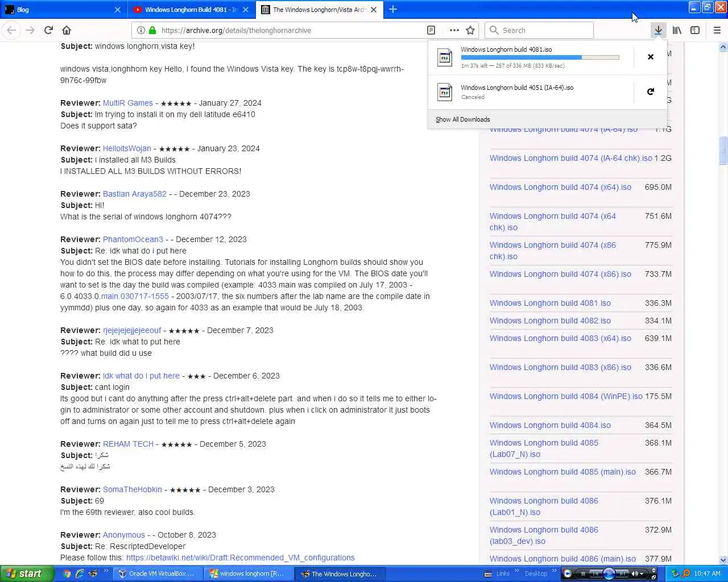This screenshot has height=582, width=728.
Task: Open Oracle VM VirtualBox taskbar window
Action: tap(156, 573)
